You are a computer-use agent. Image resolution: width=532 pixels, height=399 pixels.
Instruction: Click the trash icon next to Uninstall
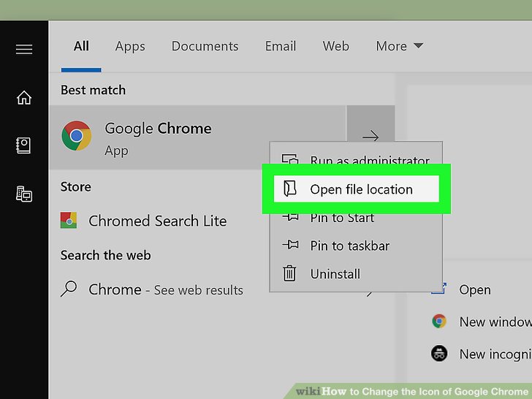[x=289, y=273]
